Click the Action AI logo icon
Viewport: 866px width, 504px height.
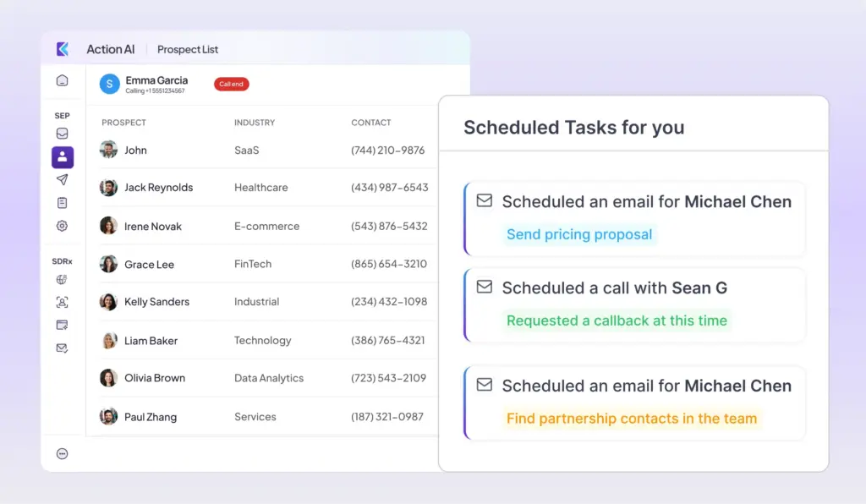(63, 49)
